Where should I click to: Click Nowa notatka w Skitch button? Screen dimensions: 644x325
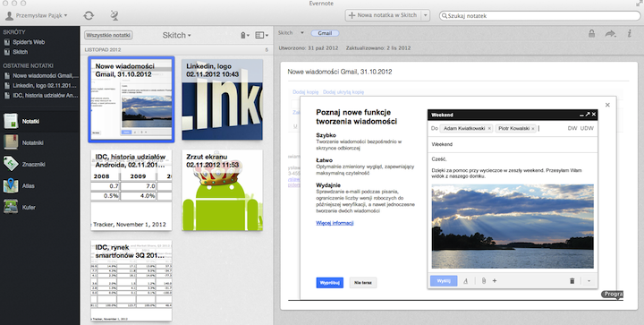pyautogui.click(x=383, y=15)
